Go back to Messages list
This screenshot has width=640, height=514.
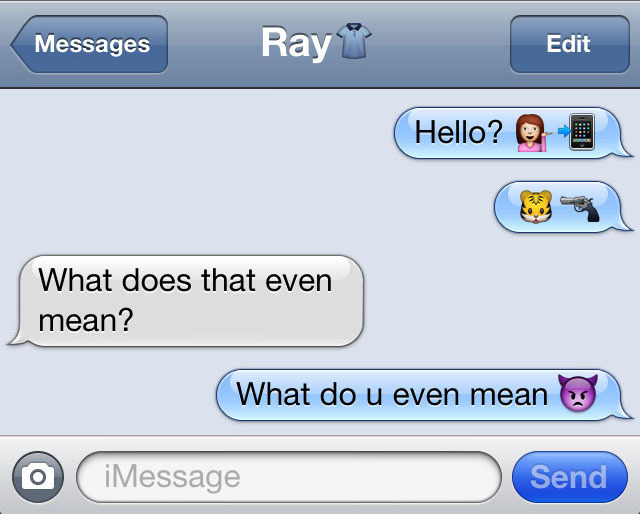click(x=89, y=44)
